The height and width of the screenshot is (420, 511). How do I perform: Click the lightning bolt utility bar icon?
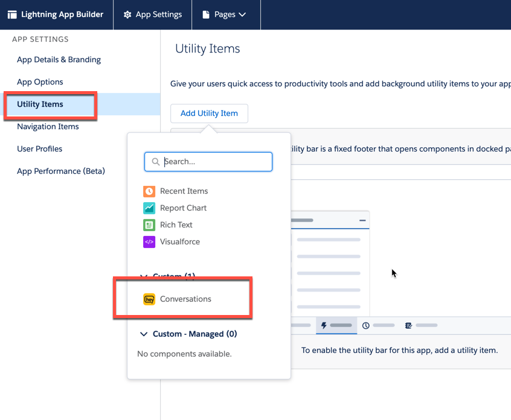pyautogui.click(x=324, y=325)
